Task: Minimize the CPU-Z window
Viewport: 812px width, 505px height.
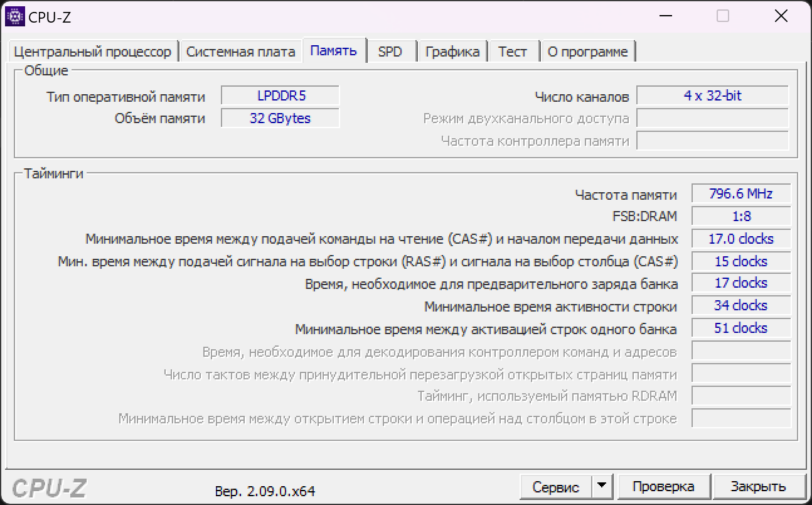Action: (x=665, y=16)
